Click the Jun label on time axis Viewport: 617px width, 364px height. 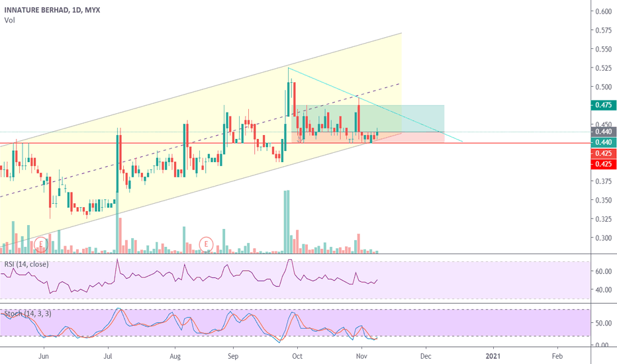[44, 356]
